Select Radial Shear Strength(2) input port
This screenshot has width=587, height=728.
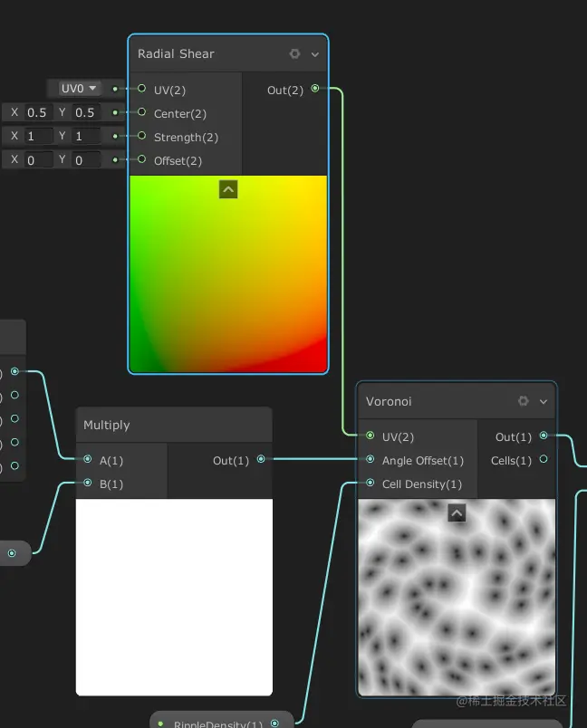tap(142, 136)
